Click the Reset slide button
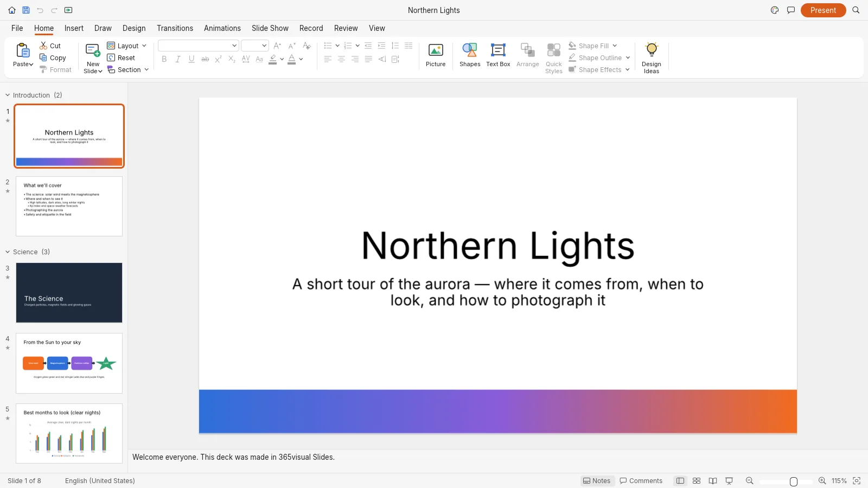 pyautogui.click(x=121, y=58)
